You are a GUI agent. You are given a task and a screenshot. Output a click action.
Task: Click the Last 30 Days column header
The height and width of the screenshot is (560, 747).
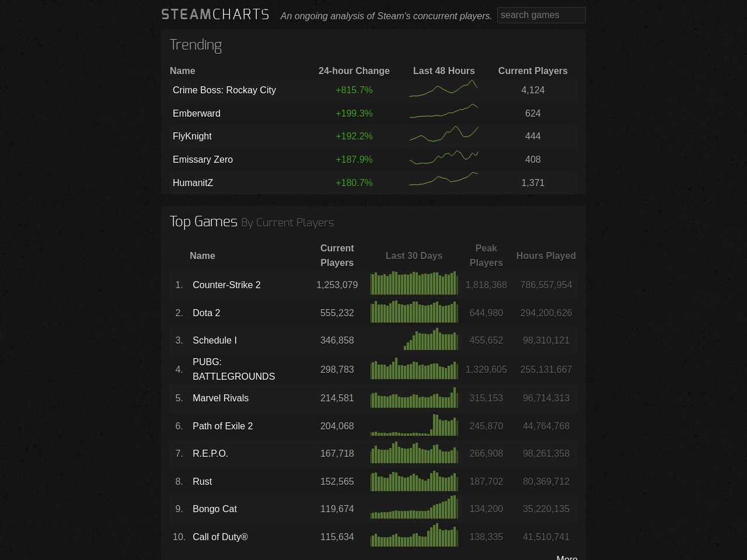point(414,256)
